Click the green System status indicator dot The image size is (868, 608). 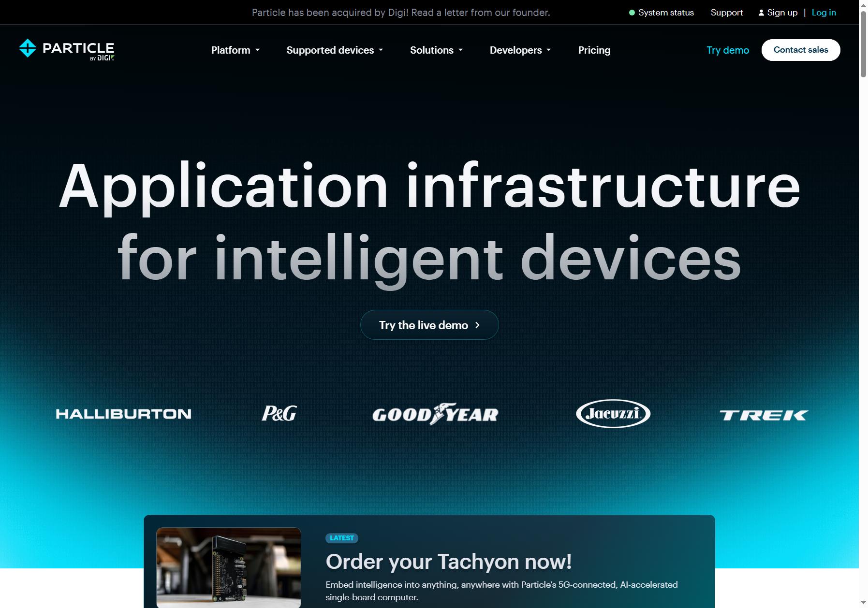point(632,13)
